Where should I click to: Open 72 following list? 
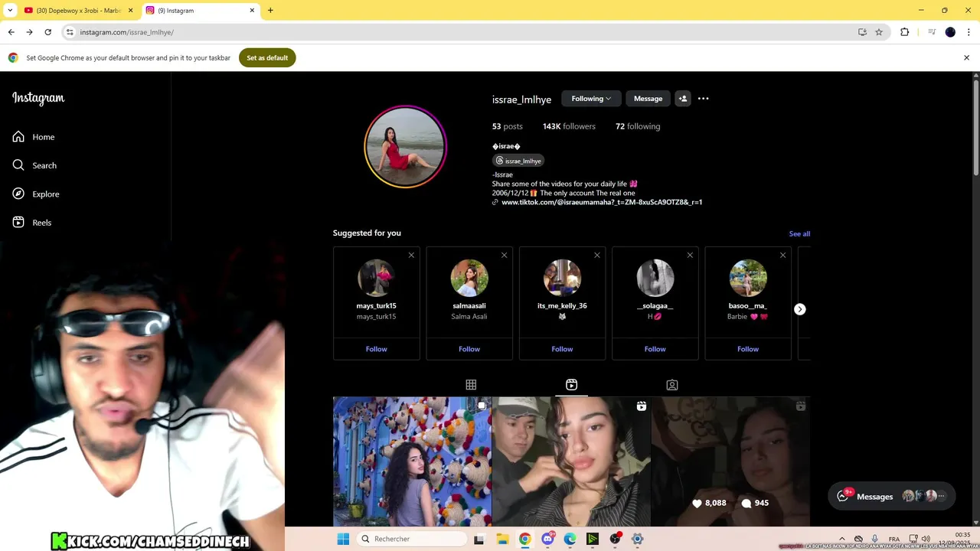[638, 126]
